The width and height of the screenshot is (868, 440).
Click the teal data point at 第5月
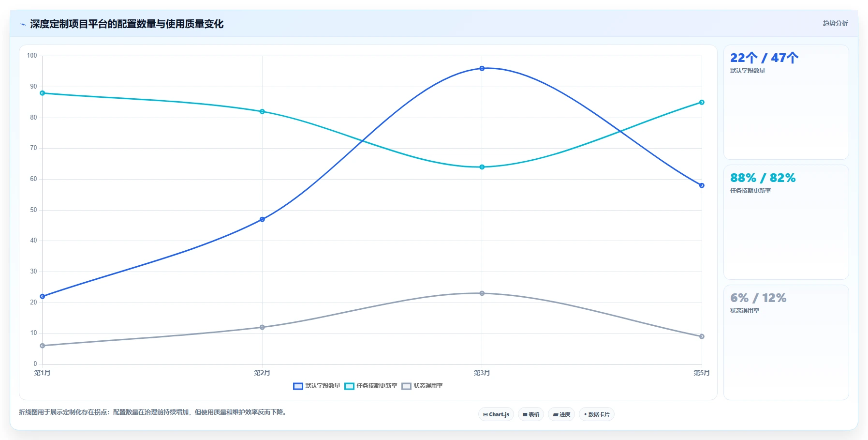click(x=702, y=102)
